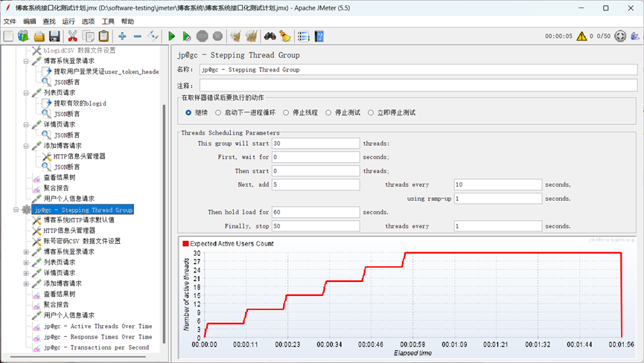This screenshot has width=644, height=363.
Task: Click the Expand All plus icon
Action: (x=122, y=36)
